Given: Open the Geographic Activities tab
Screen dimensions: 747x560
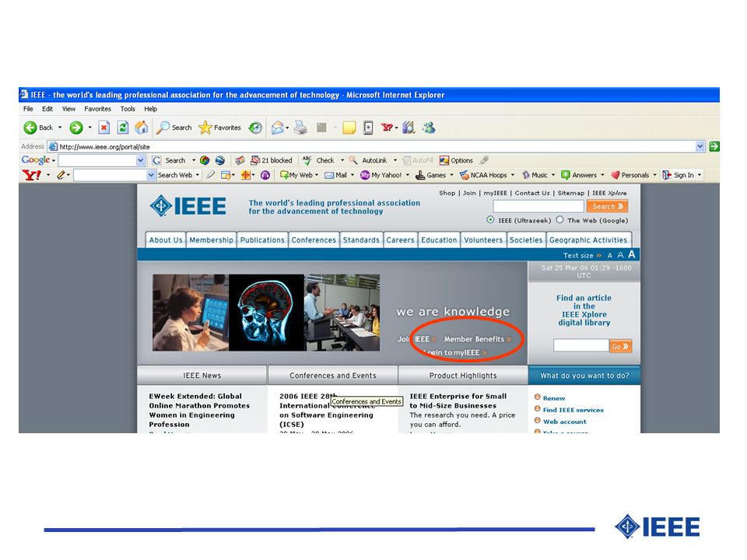Looking at the screenshot, I should [x=588, y=240].
